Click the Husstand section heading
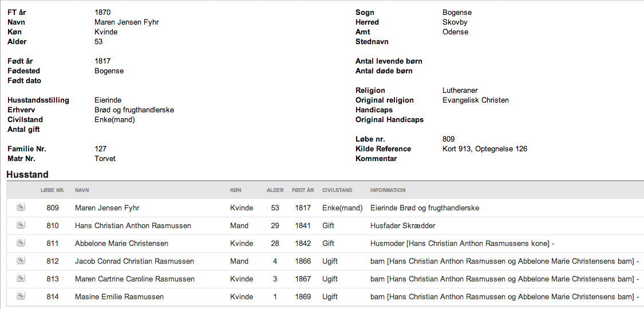Image resolution: width=644 pixels, height=309 pixels. 27,174
